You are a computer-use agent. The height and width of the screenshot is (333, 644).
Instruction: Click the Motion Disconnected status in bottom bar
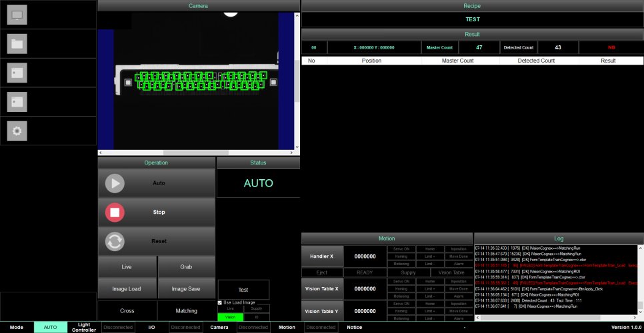pos(321,327)
